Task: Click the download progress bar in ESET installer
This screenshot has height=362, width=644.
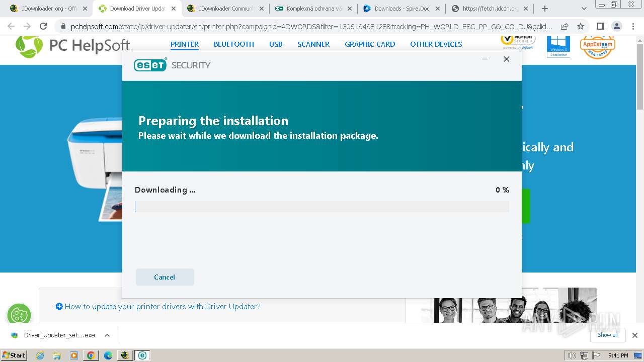Action: point(322,207)
